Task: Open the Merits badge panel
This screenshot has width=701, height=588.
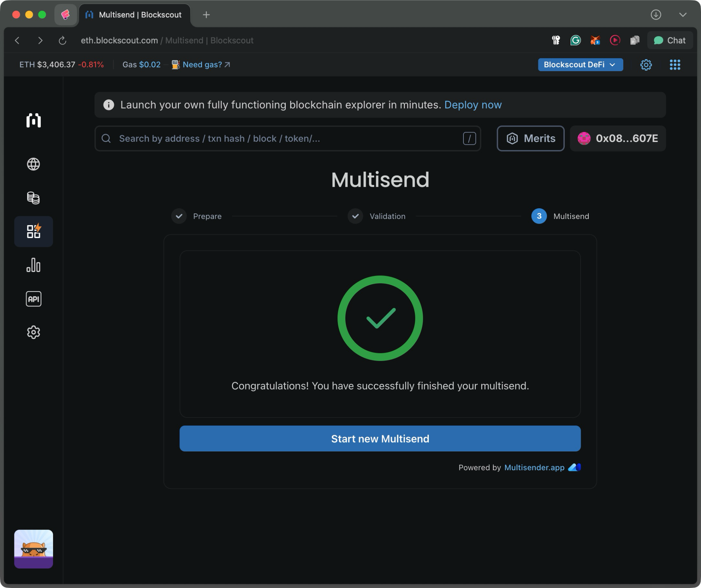Action: click(x=530, y=138)
